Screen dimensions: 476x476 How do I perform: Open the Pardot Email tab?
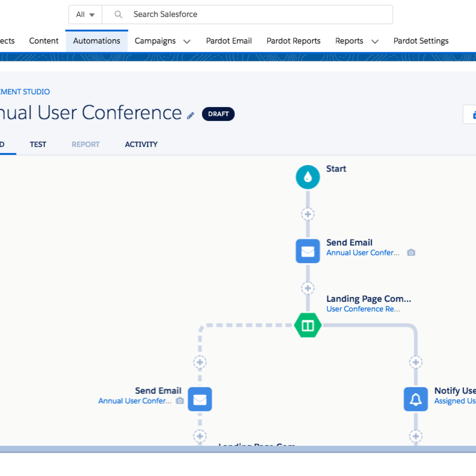coord(229,41)
